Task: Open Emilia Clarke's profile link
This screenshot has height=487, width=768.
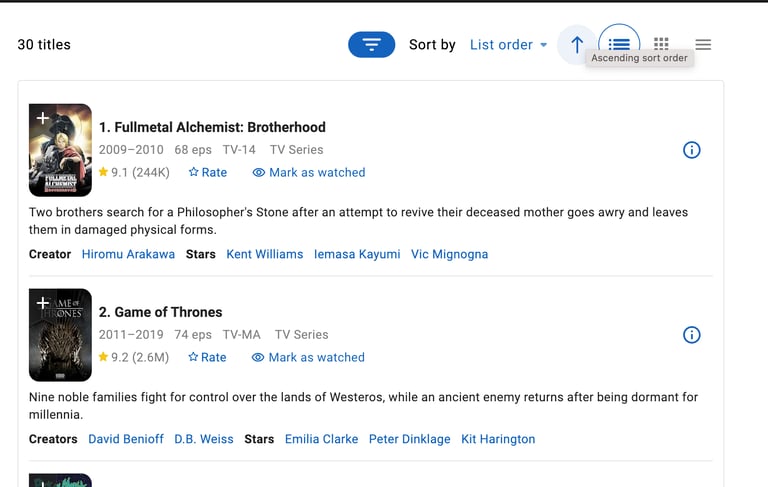Action: point(321,439)
